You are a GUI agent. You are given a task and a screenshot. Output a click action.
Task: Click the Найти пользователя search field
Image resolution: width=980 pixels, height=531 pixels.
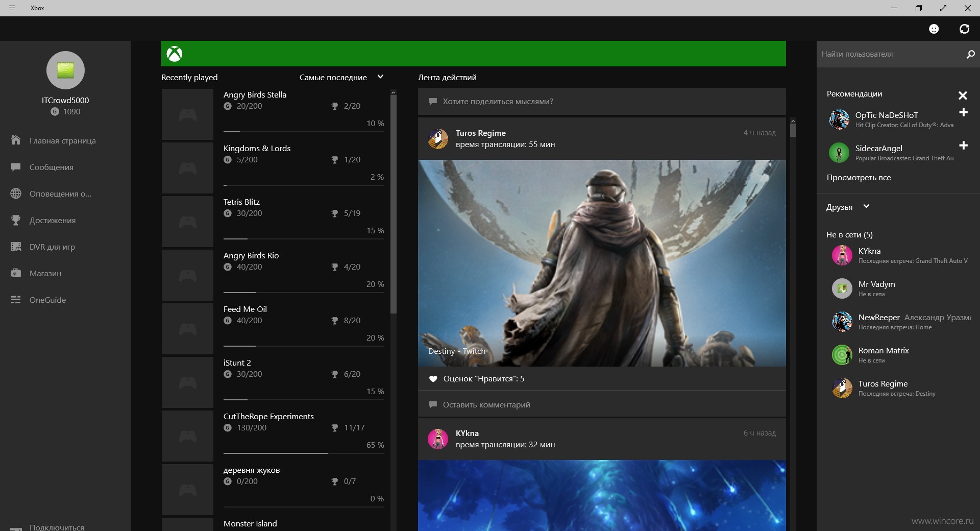(888, 54)
